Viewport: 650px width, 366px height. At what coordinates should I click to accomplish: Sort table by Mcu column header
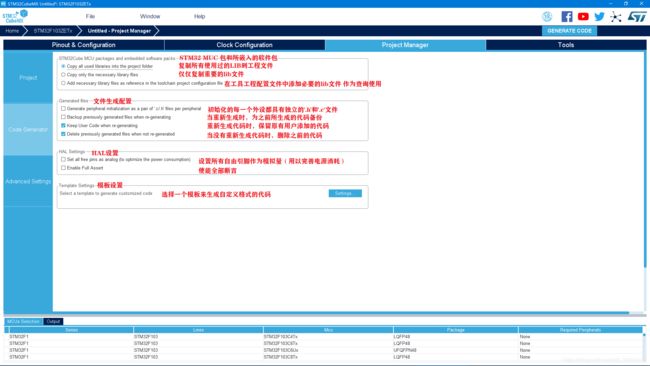(328, 330)
